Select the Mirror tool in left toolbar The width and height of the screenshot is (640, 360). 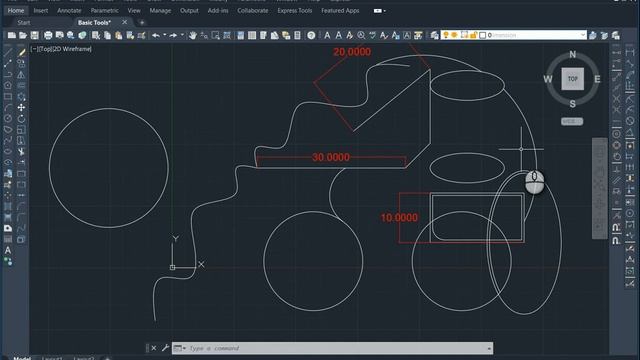(21, 75)
